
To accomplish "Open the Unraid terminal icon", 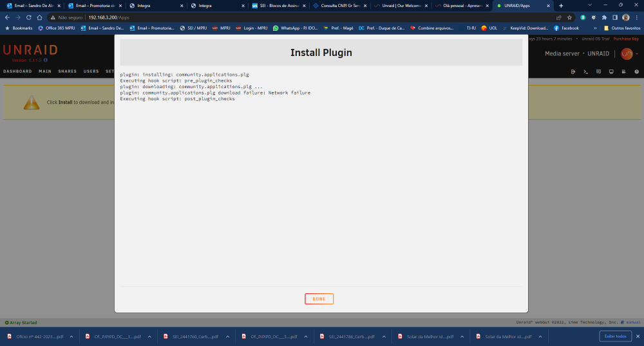I will 585,72.
